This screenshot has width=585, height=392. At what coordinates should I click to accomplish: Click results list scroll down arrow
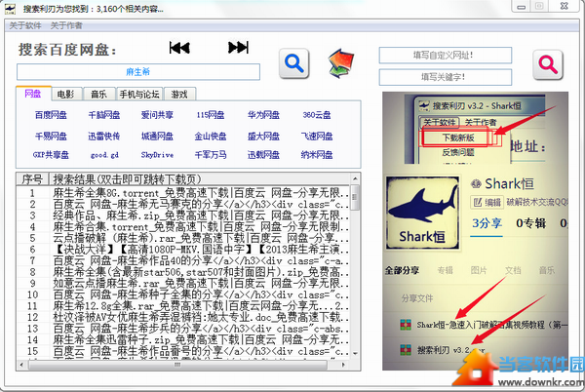point(355,353)
